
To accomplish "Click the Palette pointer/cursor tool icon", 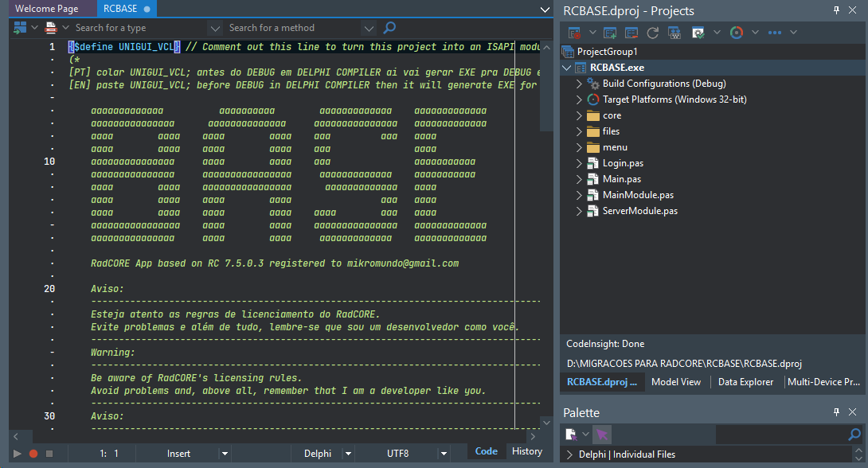I will click(x=602, y=434).
